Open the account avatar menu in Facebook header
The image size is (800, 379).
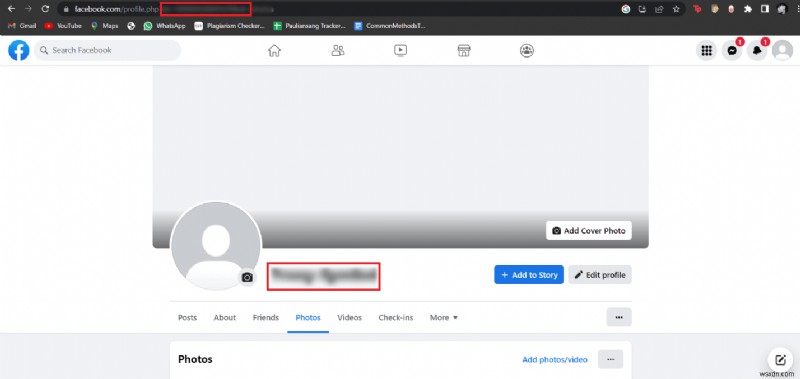click(x=782, y=50)
